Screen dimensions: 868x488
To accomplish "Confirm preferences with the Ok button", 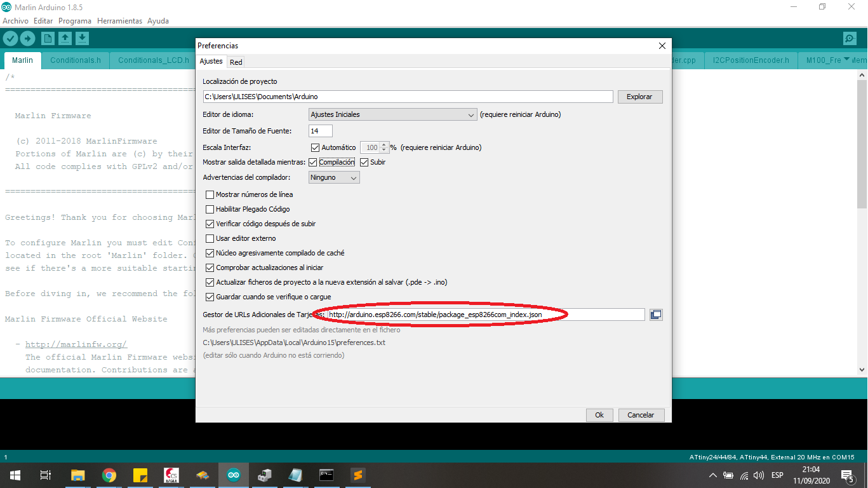I will click(x=599, y=415).
